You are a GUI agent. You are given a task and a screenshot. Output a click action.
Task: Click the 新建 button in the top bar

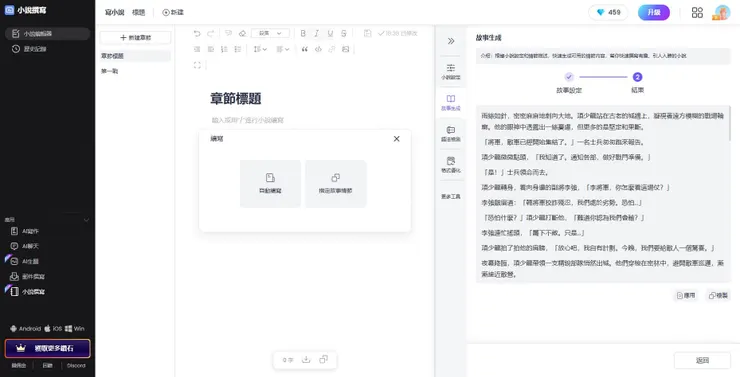coord(173,12)
